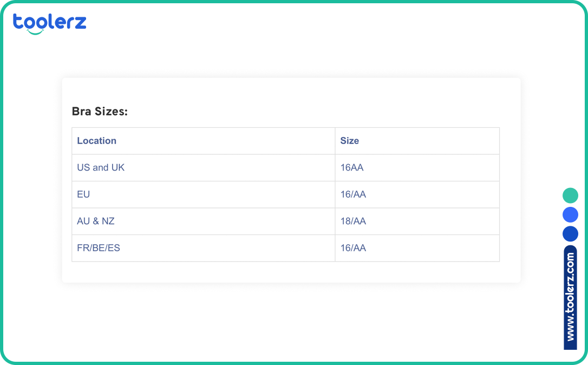Click the 16/AA value for EU
The width and height of the screenshot is (588, 365).
click(353, 194)
